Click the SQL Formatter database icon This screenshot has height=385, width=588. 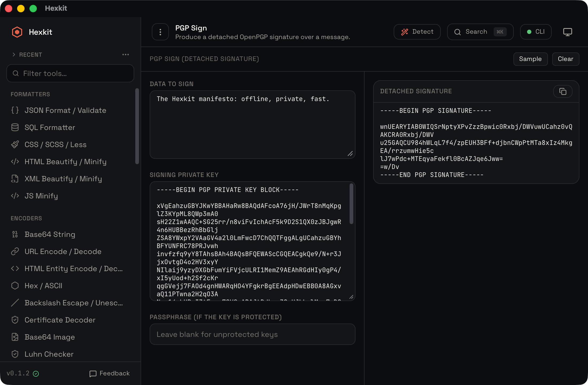click(15, 127)
